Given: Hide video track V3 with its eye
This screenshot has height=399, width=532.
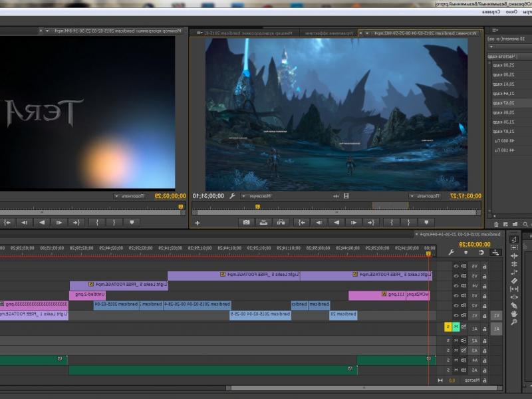Looking at the screenshot, I should 456,296.
